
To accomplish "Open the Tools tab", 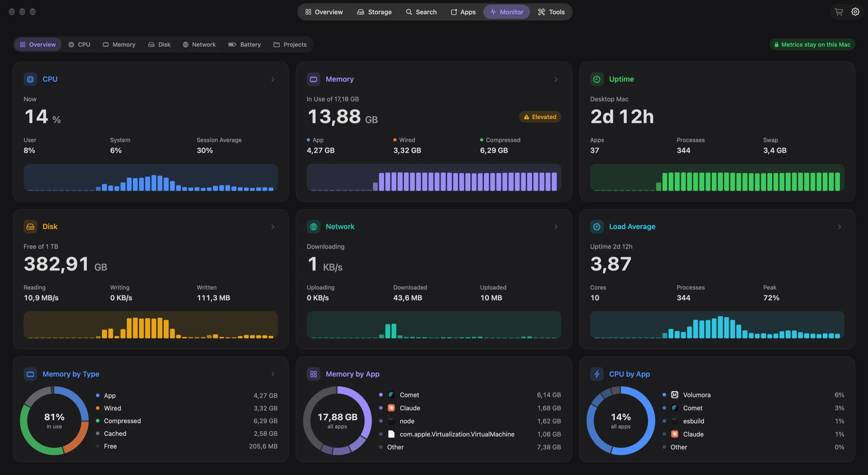I will (552, 12).
